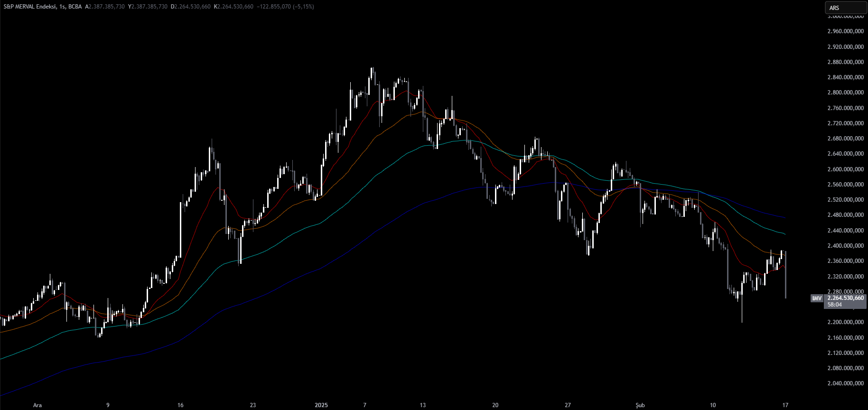868x410 pixels.
Task: Click the IMV symbol label tag
Action: tap(816, 298)
